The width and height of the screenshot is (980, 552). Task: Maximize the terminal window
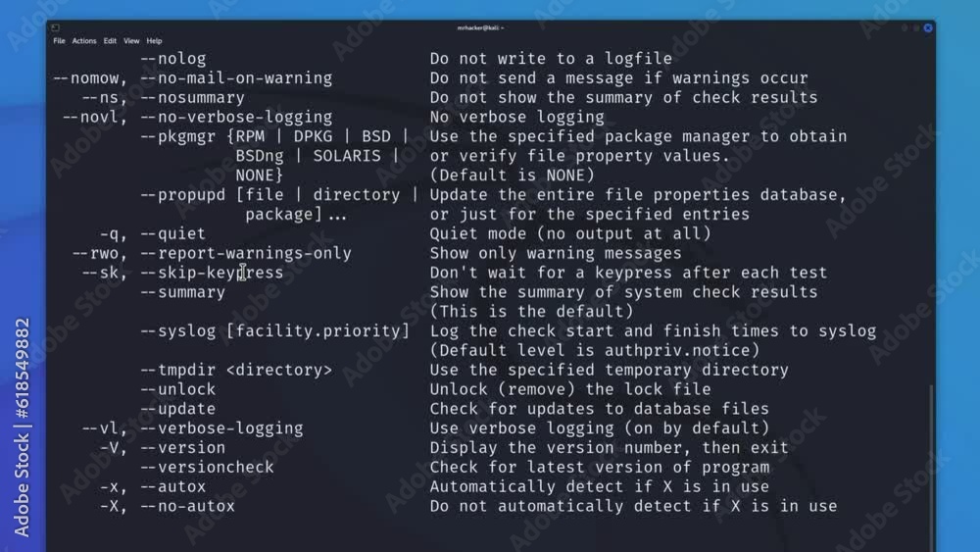[x=916, y=27]
